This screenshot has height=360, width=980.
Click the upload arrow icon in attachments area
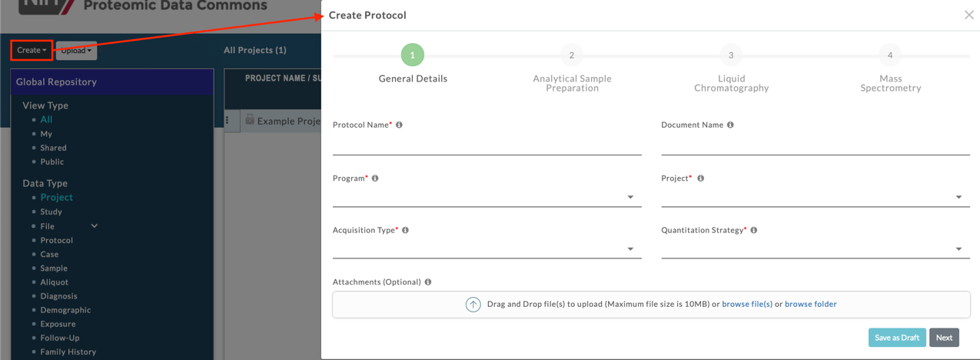tap(473, 305)
